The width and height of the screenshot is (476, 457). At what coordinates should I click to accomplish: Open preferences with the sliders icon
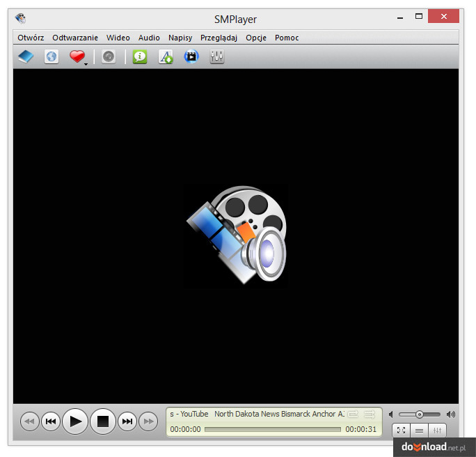pos(216,56)
